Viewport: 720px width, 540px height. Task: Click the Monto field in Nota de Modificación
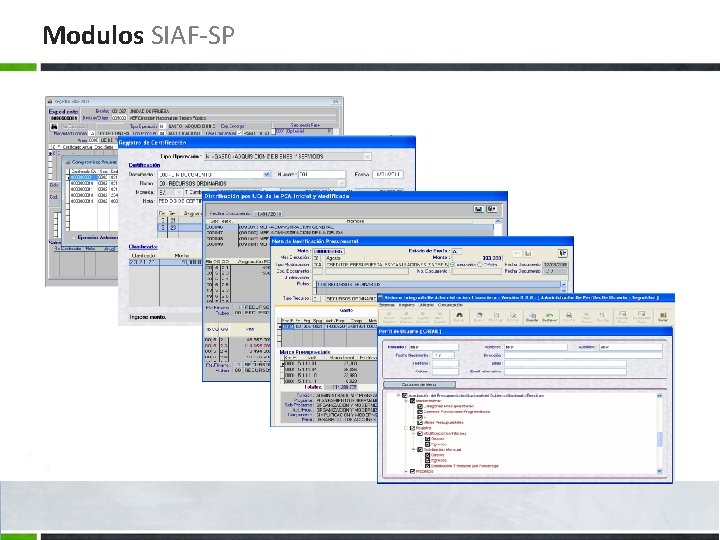coord(478,258)
